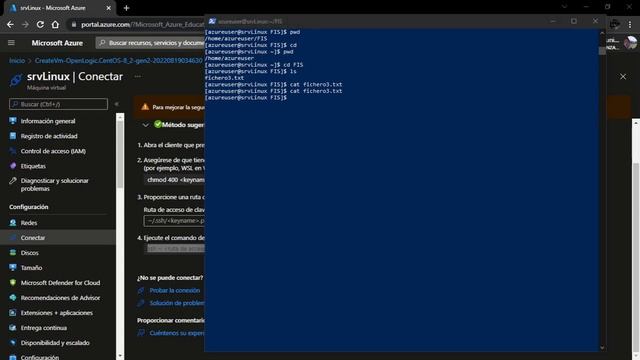Click the PowerShell terminal window icon
Screen dimensions: 640x360
click(212, 21)
